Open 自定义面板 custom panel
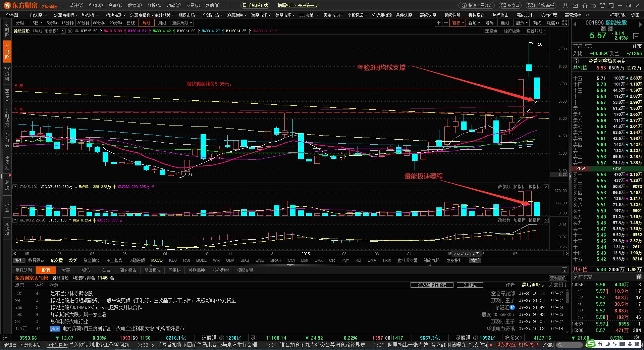The image size is (644, 350). click(x=541, y=5)
